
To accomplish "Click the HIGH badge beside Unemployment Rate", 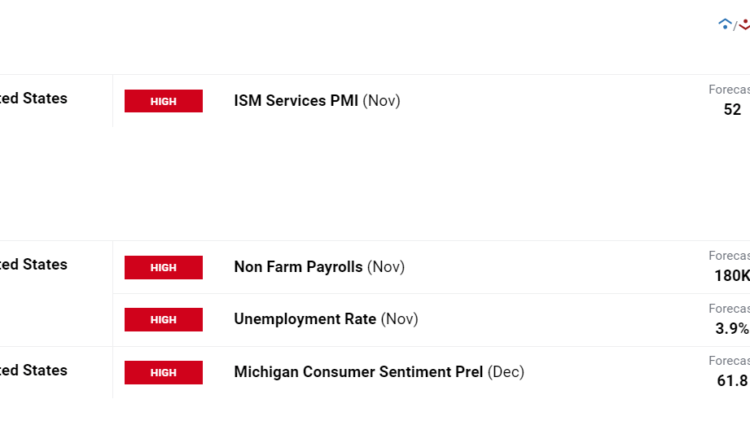I will pyautogui.click(x=163, y=319).
